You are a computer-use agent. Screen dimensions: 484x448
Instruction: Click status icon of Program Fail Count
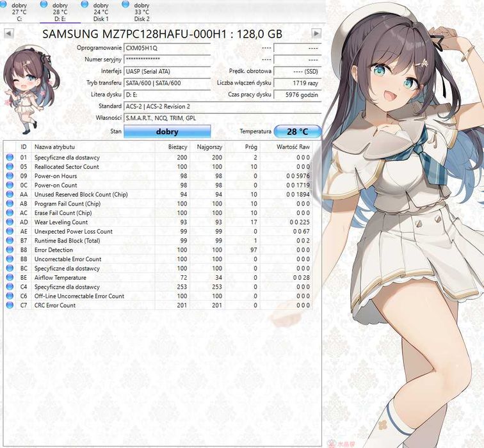pos(10,204)
